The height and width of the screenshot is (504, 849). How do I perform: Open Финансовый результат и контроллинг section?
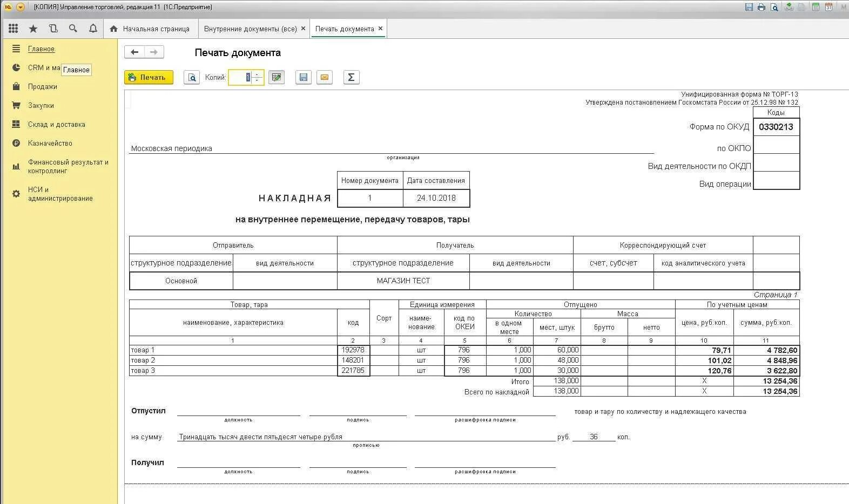pyautogui.click(x=68, y=166)
